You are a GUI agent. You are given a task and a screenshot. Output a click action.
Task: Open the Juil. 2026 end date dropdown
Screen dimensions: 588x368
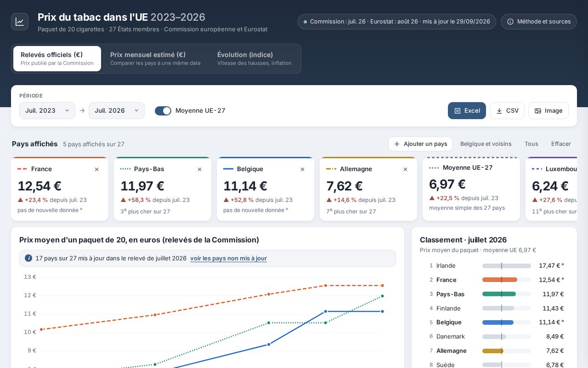[117, 111]
